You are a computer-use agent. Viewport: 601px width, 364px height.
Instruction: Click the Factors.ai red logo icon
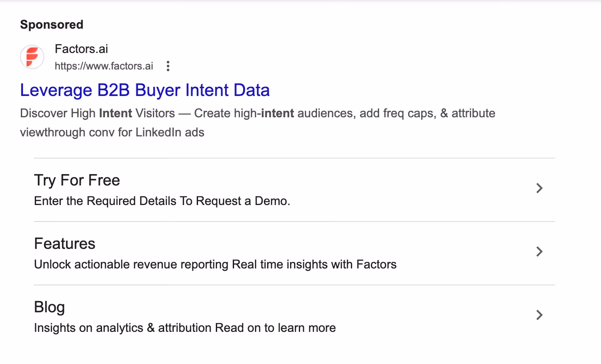32,57
